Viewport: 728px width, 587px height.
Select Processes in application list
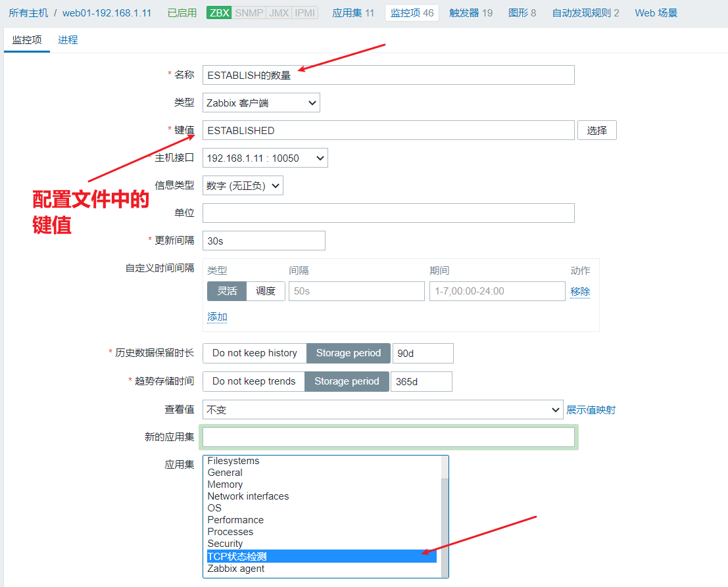click(x=322, y=532)
